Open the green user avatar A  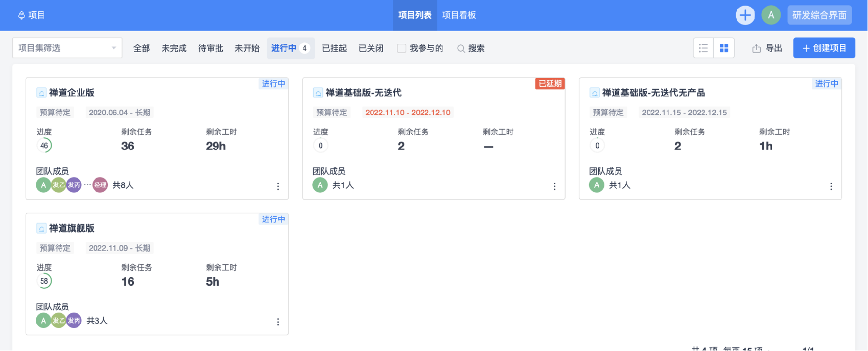[771, 15]
